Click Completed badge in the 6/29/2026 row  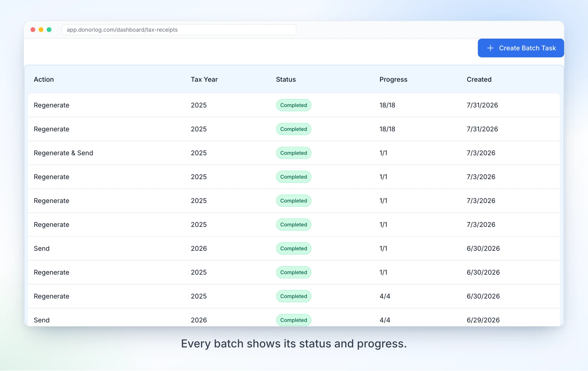[x=293, y=320]
